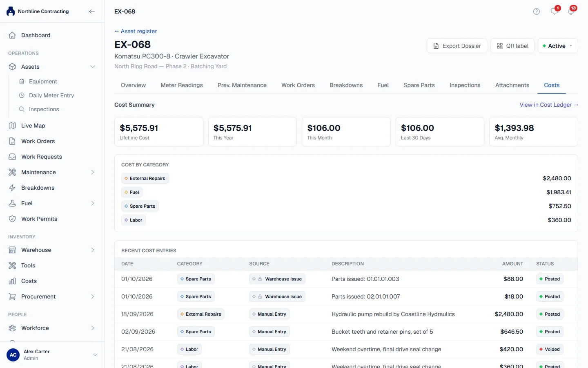This screenshot has height=368, width=588.
Task: Click the Workforce people icon
Action: (x=12, y=328)
